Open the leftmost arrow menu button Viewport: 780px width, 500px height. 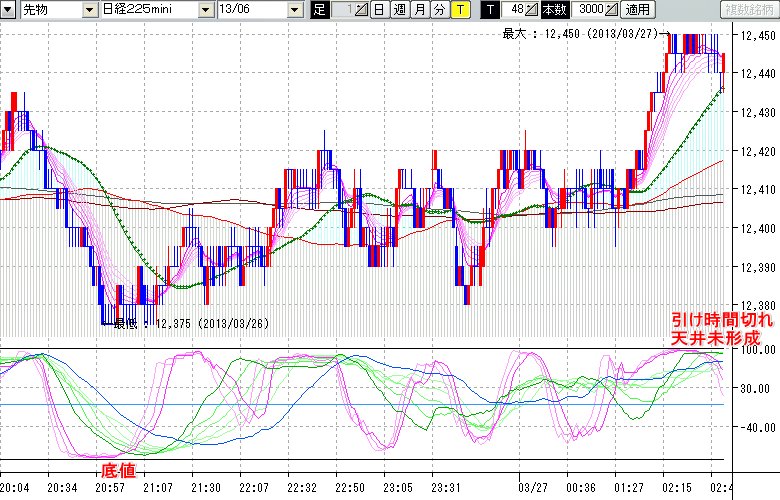(9, 9)
